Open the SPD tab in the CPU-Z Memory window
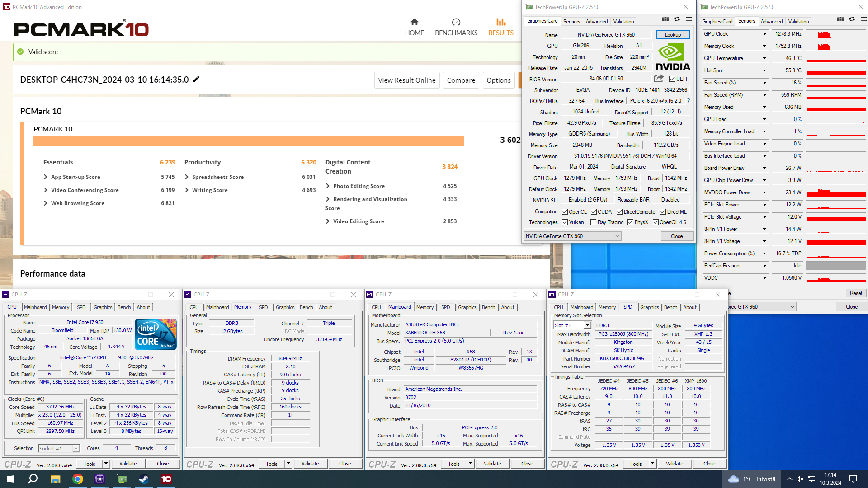The width and height of the screenshot is (868, 488). 263,307
